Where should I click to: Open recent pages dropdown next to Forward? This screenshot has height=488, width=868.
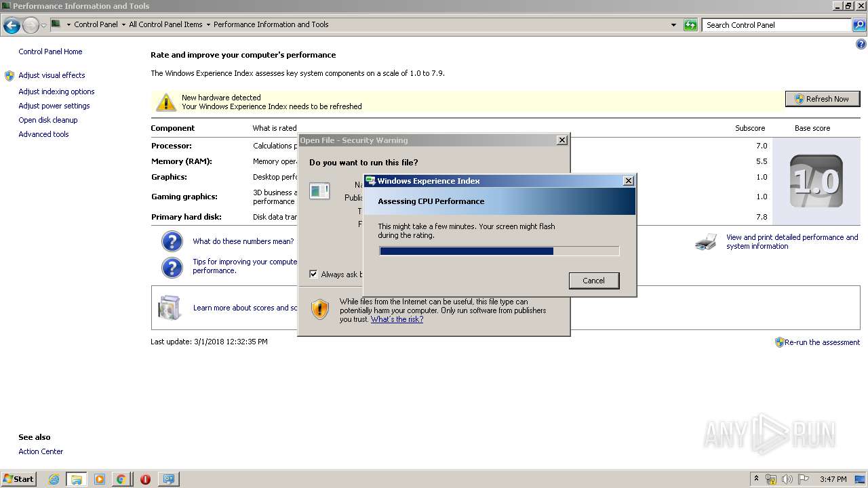point(43,25)
